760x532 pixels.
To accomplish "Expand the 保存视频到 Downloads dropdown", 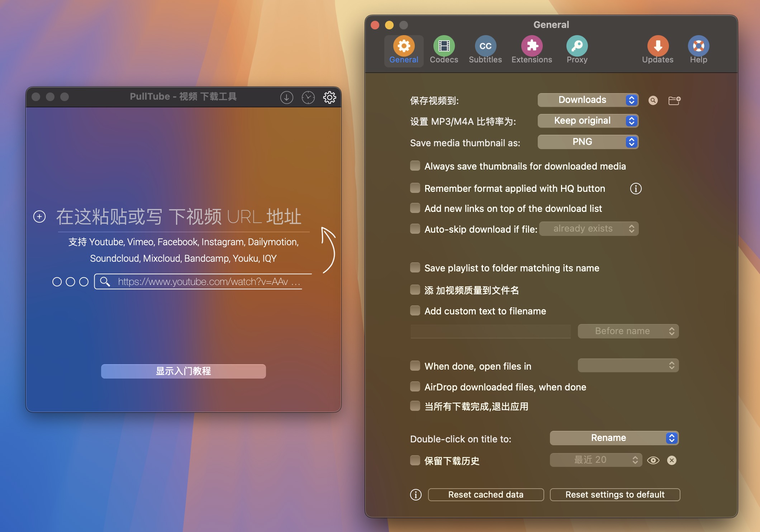I will (589, 100).
